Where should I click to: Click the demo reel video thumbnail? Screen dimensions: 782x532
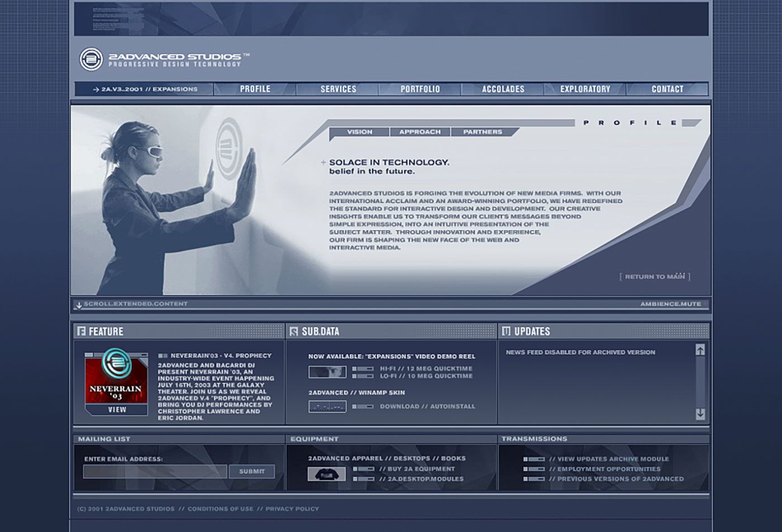(327, 372)
